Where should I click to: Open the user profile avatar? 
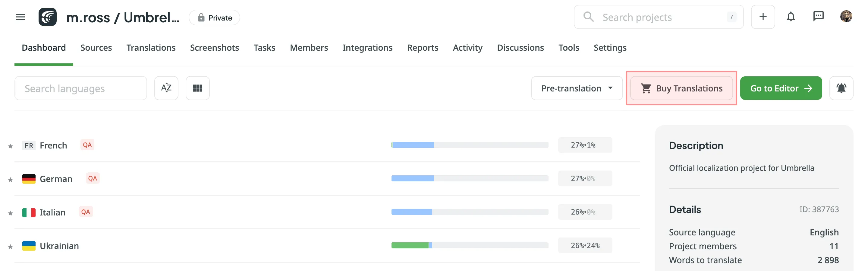click(x=846, y=17)
